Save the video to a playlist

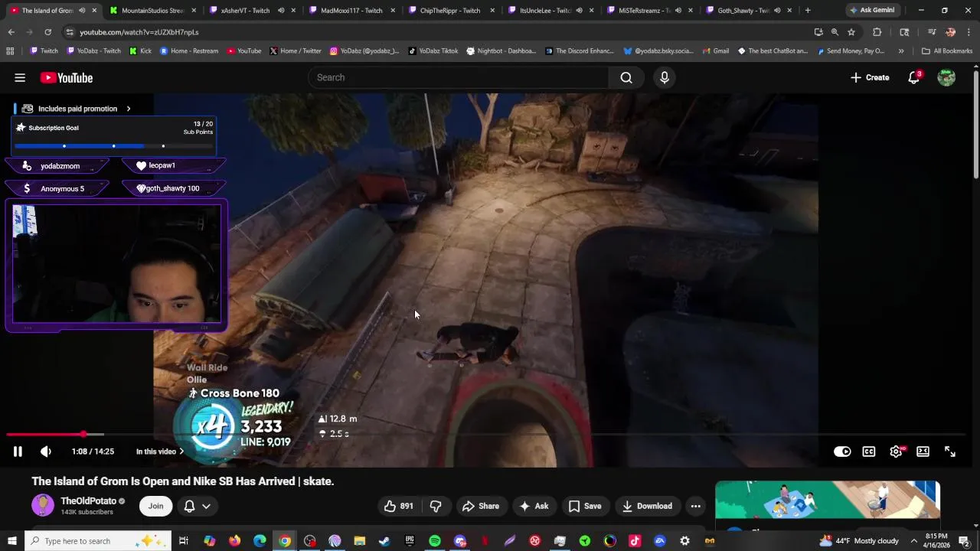click(x=585, y=506)
